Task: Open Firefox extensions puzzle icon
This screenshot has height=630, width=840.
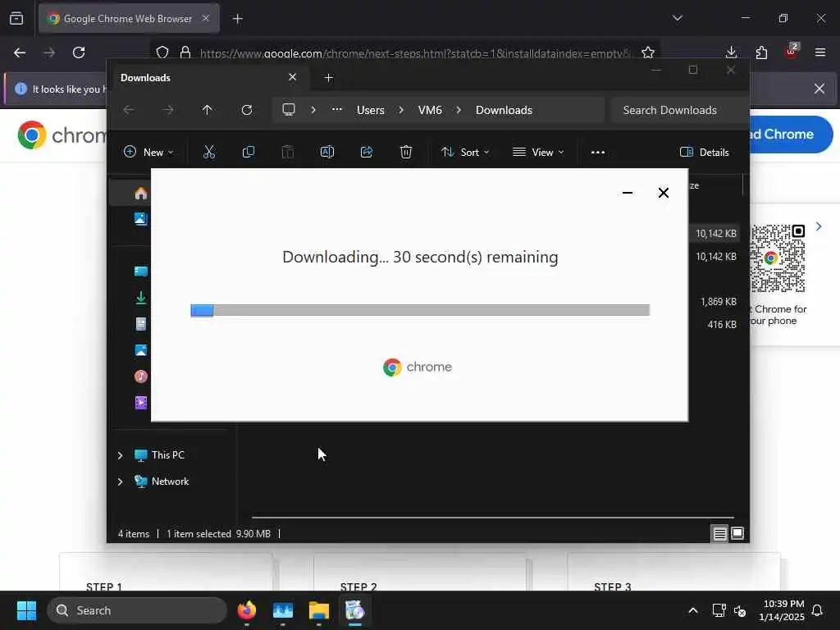Action: 761,52
